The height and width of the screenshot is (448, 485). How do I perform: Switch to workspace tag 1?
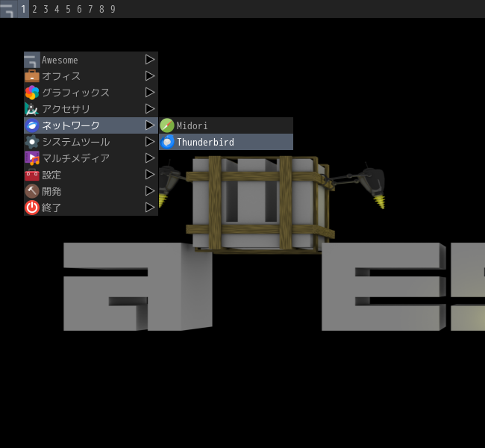pos(23,9)
